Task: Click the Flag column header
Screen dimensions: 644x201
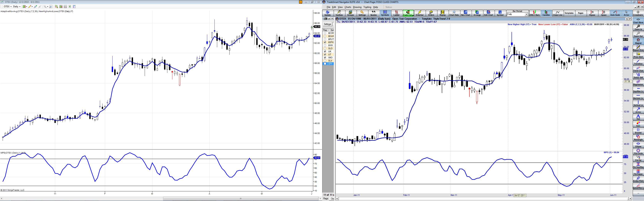Action: click(325, 30)
